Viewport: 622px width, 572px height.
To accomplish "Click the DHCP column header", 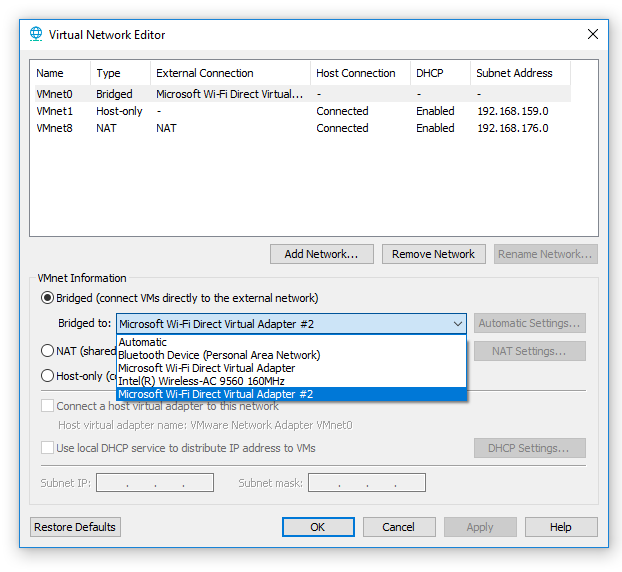I will [x=440, y=73].
